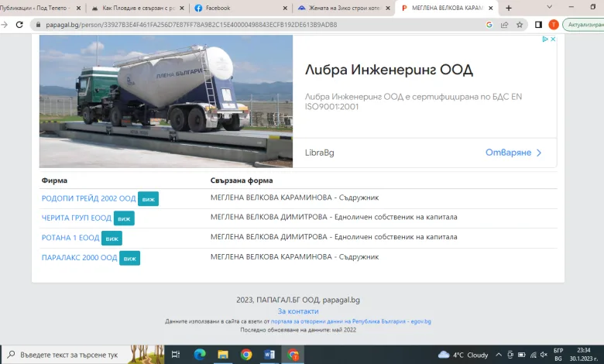Open the browser side panel icon
604x364 pixels.
538,25
